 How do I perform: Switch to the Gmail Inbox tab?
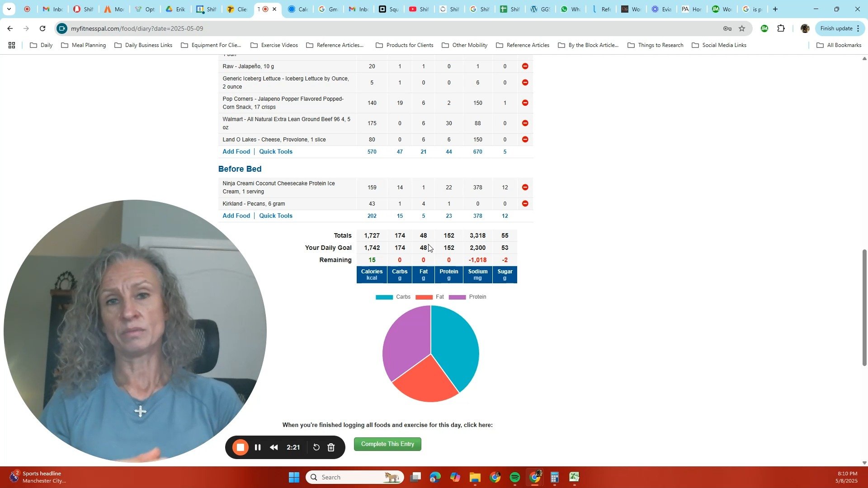pos(52,9)
